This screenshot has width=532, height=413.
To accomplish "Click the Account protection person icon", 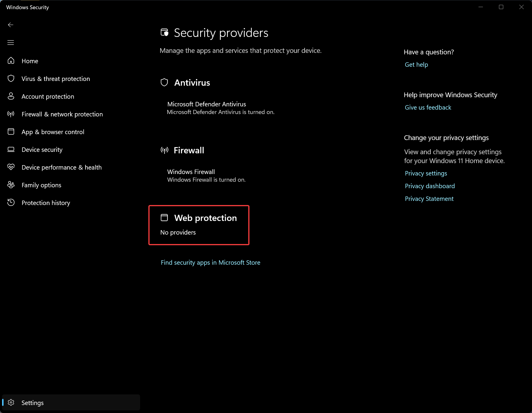I will click(11, 96).
